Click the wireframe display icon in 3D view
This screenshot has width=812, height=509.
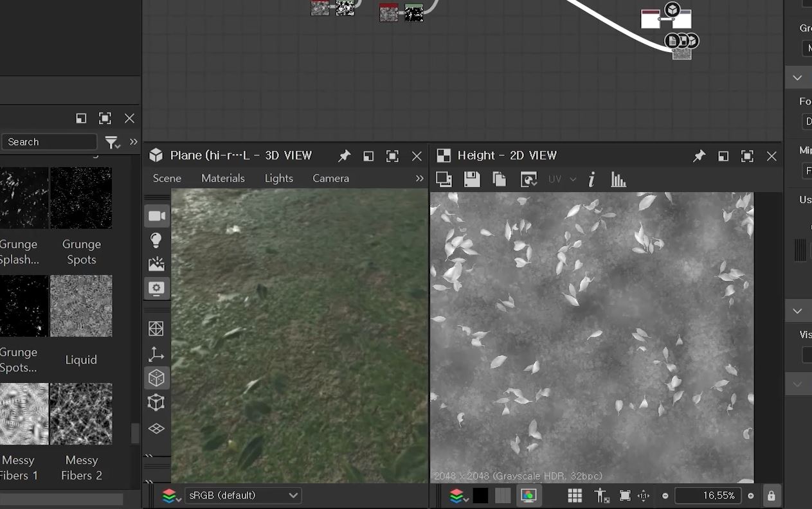[156, 329]
